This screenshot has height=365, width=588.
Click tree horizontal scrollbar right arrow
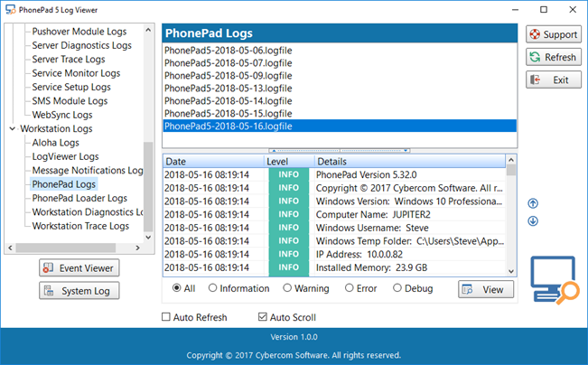(x=137, y=248)
